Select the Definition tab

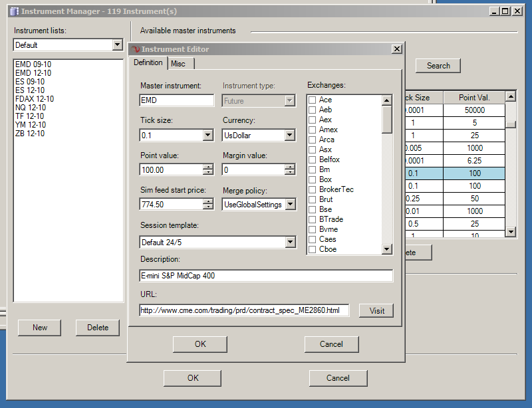pos(148,62)
